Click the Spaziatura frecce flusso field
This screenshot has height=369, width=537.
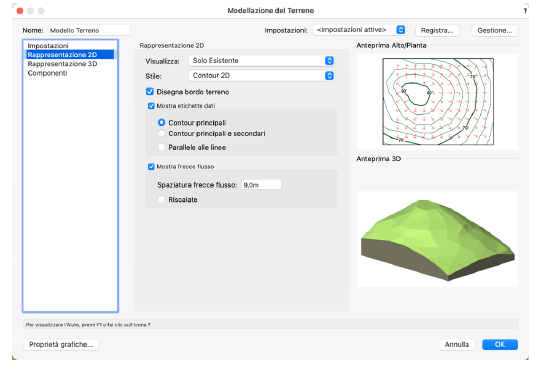pos(261,185)
